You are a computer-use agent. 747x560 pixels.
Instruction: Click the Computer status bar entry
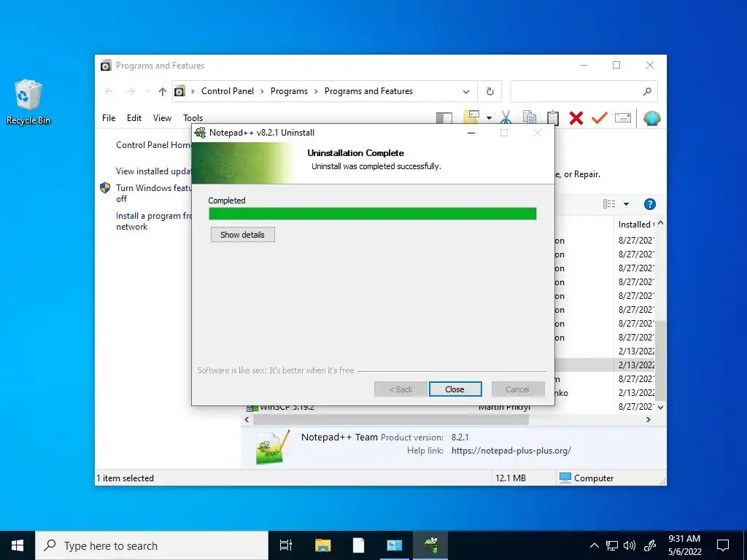pos(586,478)
